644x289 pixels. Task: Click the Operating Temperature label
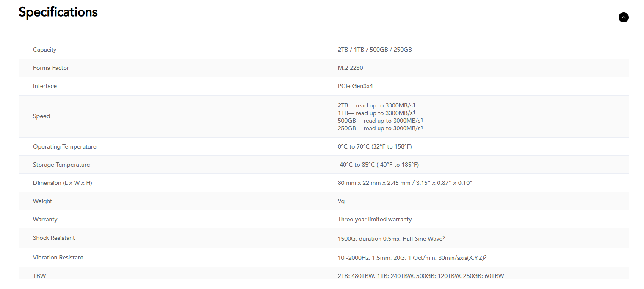click(x=64, y=146)
